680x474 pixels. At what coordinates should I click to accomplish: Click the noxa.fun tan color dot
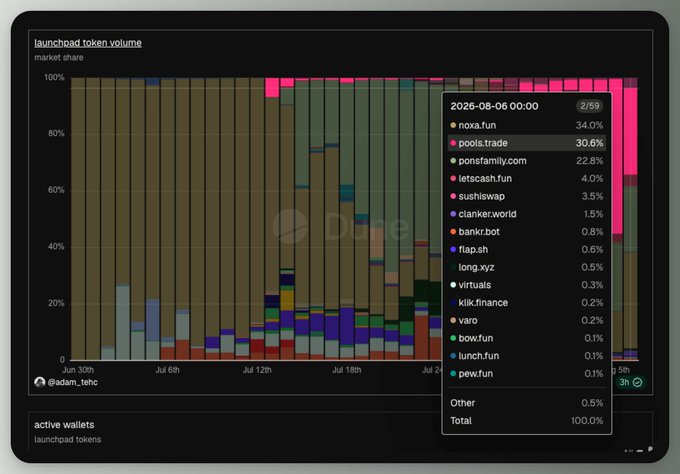[453, 125]
